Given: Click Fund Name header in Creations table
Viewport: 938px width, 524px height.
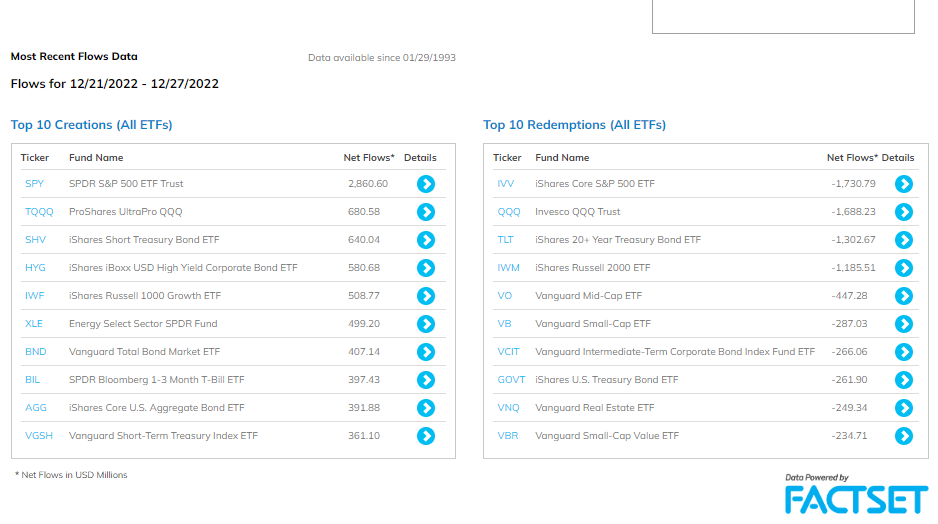Looking at the screenshot, I should coord(96,158).
